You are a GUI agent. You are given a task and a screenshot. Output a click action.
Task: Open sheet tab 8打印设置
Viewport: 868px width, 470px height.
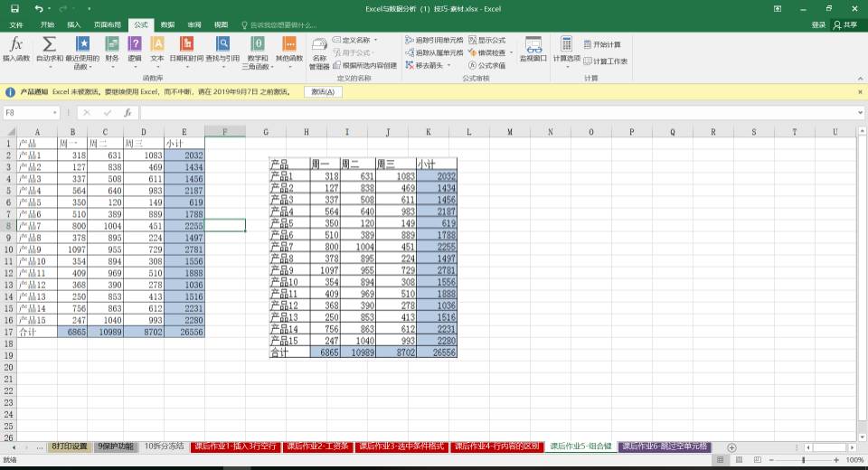click(70, 446)
